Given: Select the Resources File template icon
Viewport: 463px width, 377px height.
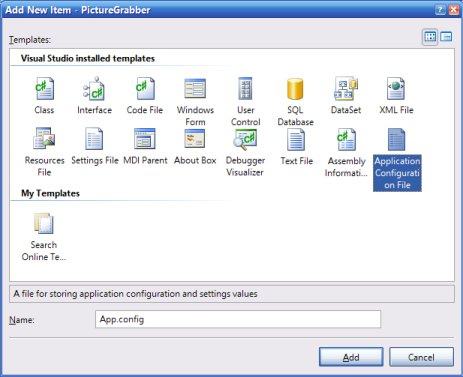Looking at the screenshot, I should pyautogui.click(x=44, y=138).
